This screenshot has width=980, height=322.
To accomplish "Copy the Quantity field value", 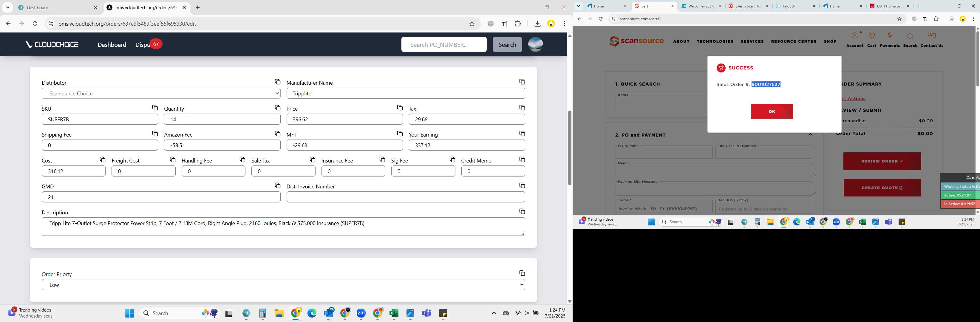I will (277, 108).
